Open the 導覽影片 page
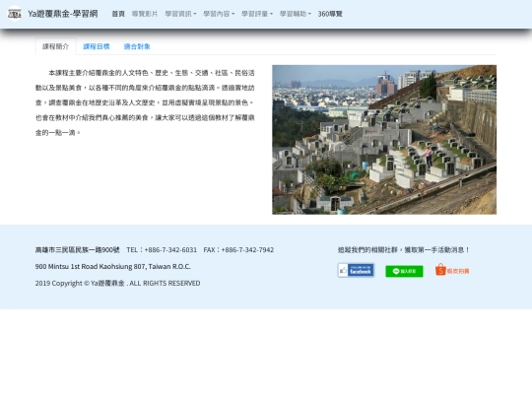Screen dimensions: 532x399 click(x=145, y=14)
